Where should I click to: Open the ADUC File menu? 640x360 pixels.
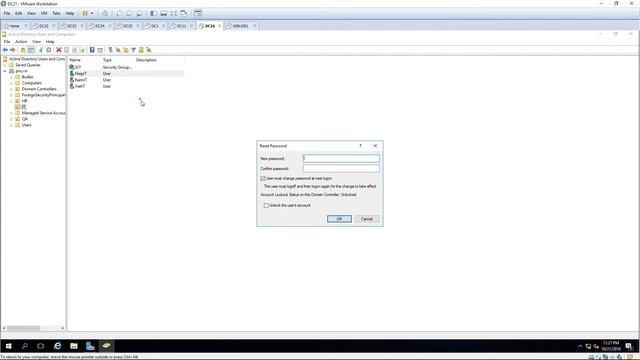pyautogui.click(x=7, y=42)
